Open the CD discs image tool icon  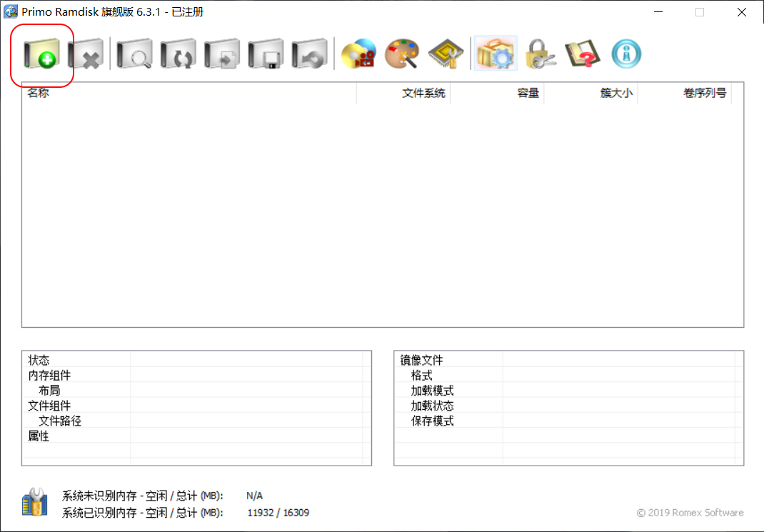click(x=359, y=53)
